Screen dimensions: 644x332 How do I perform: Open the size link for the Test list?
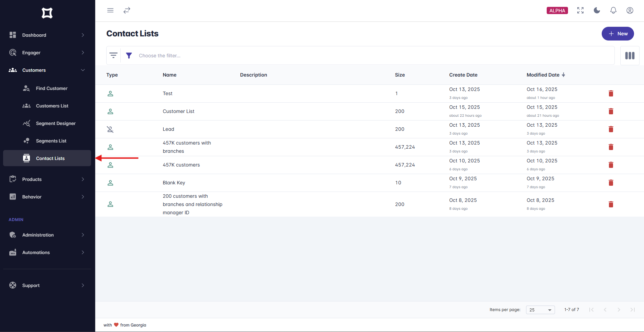(396, 93)
